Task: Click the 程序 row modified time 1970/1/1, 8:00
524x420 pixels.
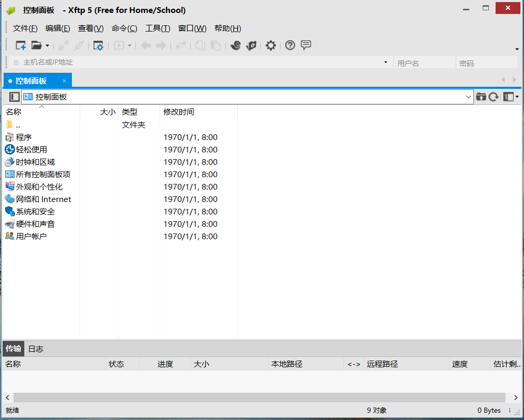Action: 190,137
